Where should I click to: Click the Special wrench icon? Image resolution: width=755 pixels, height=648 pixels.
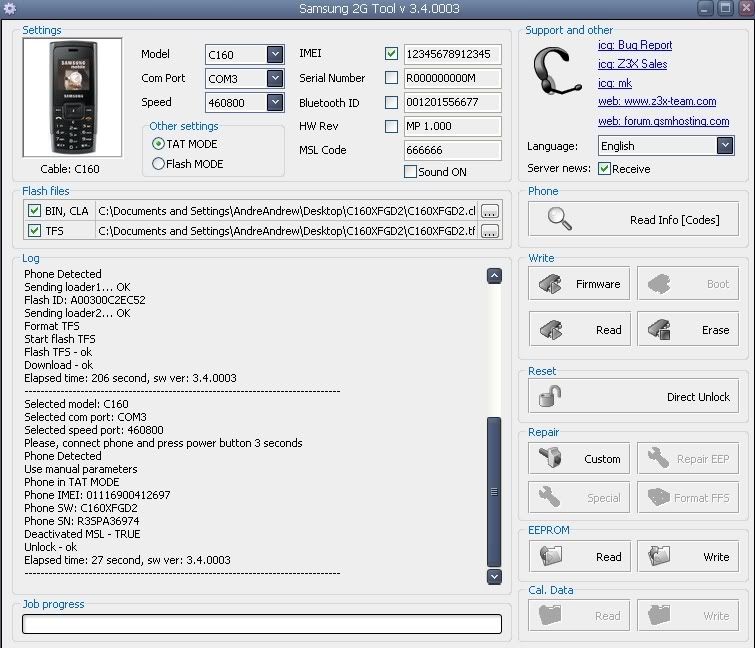tap(549, 497)
